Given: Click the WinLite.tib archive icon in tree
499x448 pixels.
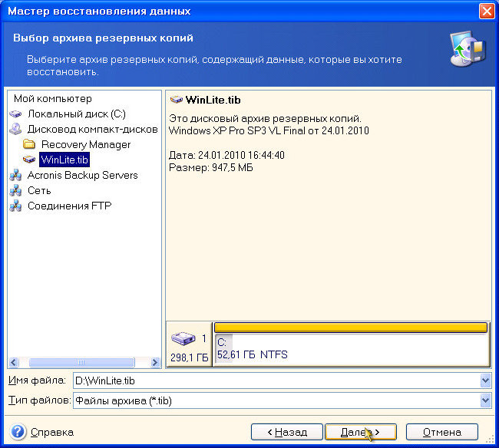Looking at the screenshot, I should [x=29, y=160].
